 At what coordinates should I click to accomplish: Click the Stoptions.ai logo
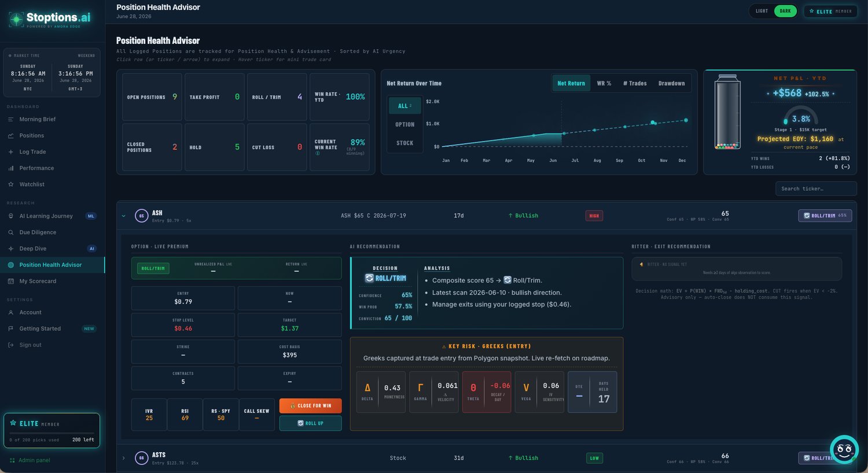[50, 19]
